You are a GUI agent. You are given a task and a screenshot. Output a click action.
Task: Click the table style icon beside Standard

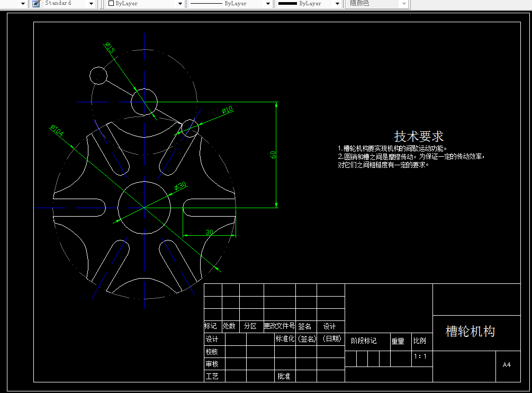tap(36, 4)
